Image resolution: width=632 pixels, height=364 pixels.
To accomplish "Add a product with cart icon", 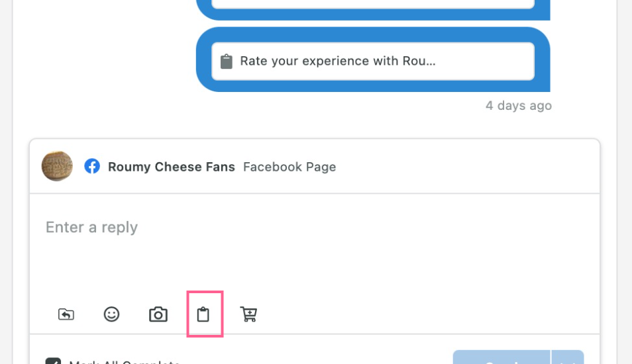I will [248, 314].
